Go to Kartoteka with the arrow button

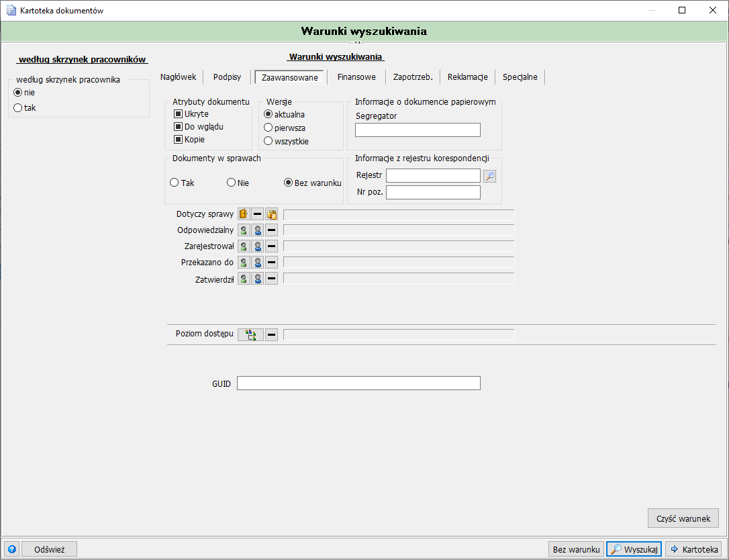693,549
